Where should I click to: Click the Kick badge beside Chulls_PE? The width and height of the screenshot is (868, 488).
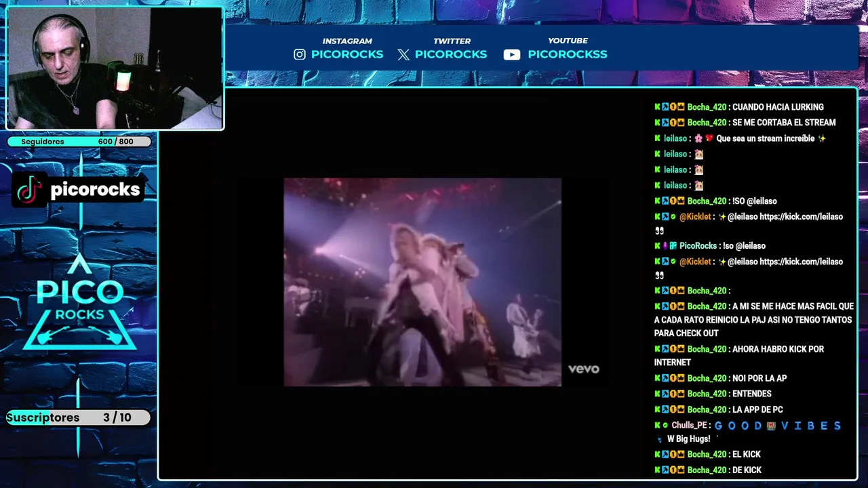click(x=657, y=425)
